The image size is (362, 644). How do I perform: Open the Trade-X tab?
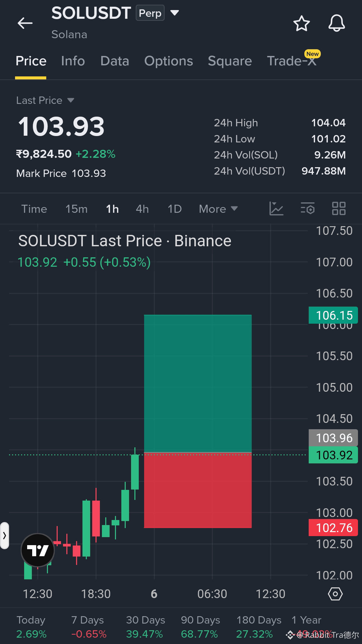click(x=292, y=61)
